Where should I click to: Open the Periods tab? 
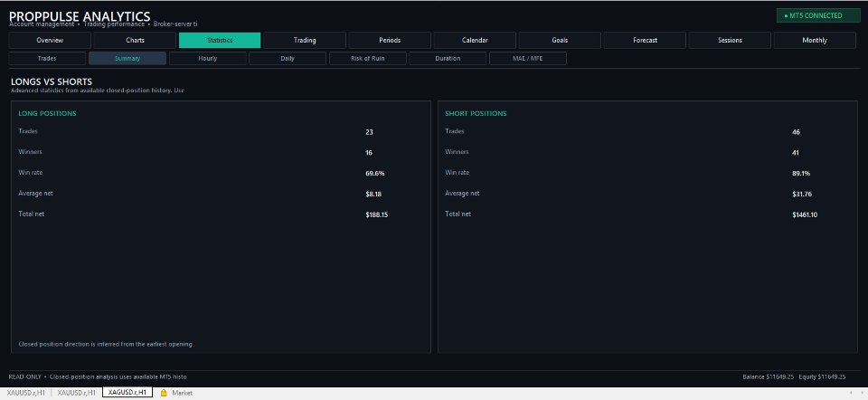pyautogui.click(x=390, y=41)
